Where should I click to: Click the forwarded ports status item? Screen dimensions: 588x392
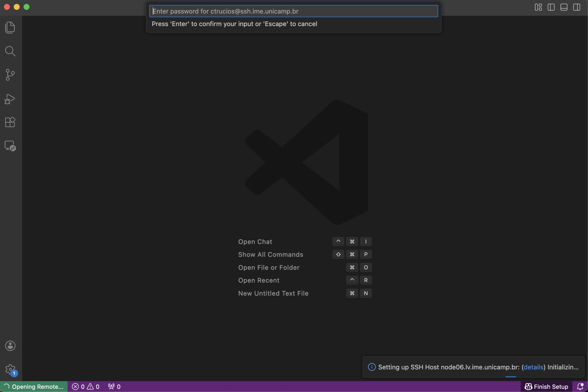(114, 387)
